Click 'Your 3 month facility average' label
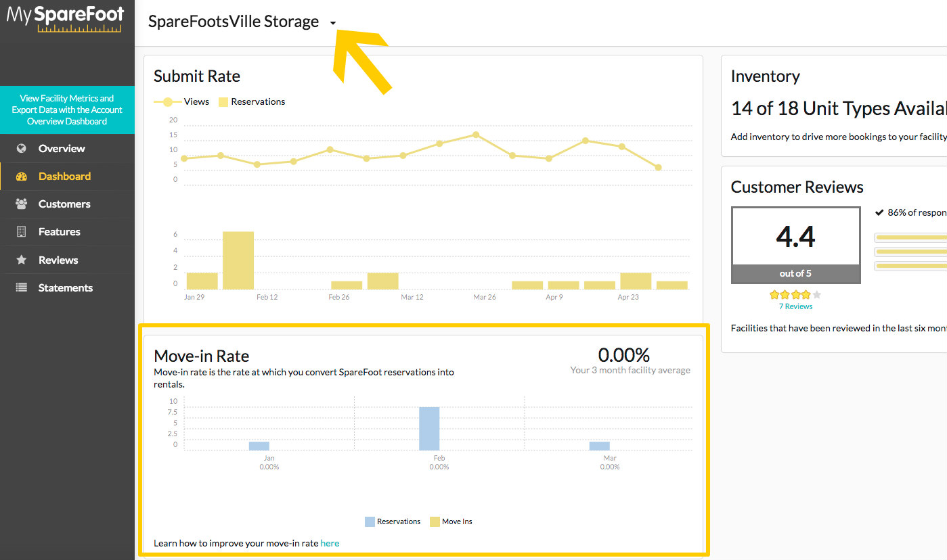The image size is (947, 560). [630, 371]
